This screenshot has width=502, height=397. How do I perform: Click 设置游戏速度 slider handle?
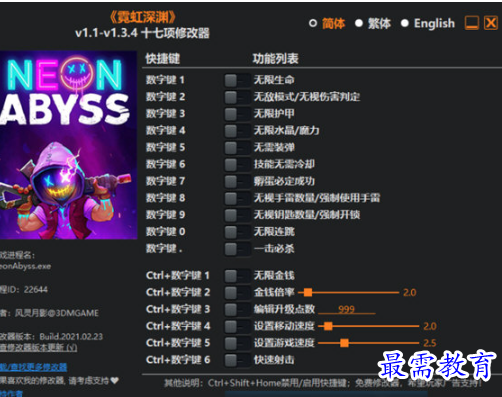click(x=344, y=343)
